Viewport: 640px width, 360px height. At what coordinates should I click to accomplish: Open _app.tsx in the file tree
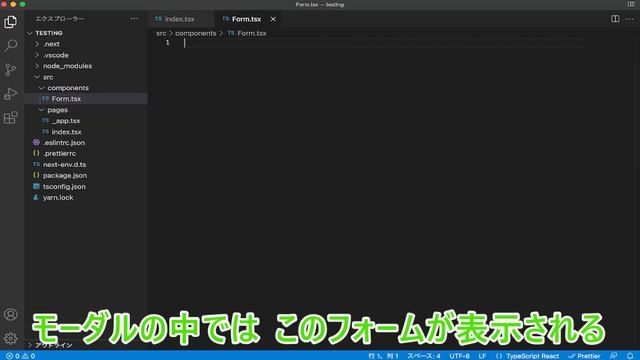point(86,121)
